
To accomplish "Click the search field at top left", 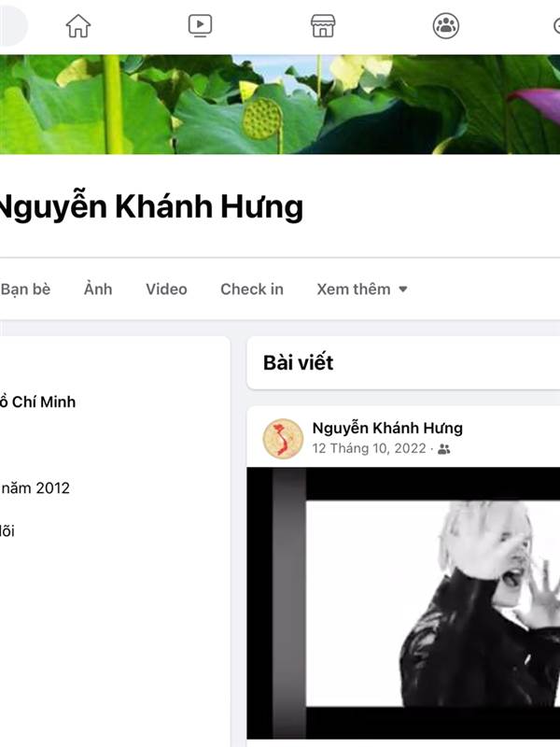I will point(13,25).
